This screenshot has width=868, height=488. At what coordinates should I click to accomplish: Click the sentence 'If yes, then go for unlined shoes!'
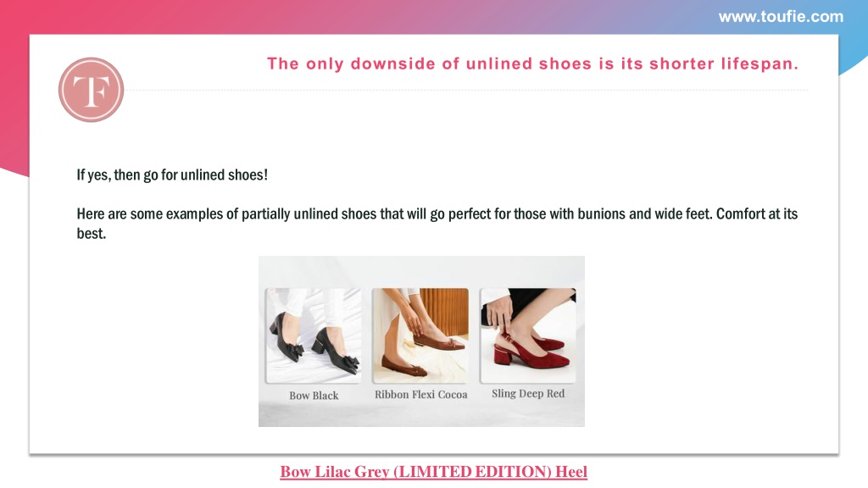tap(172, 175)
